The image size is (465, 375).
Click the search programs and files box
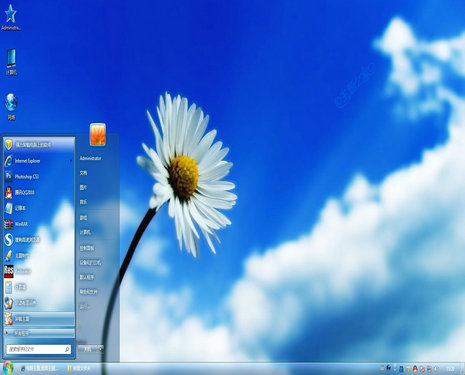(38, 349)
